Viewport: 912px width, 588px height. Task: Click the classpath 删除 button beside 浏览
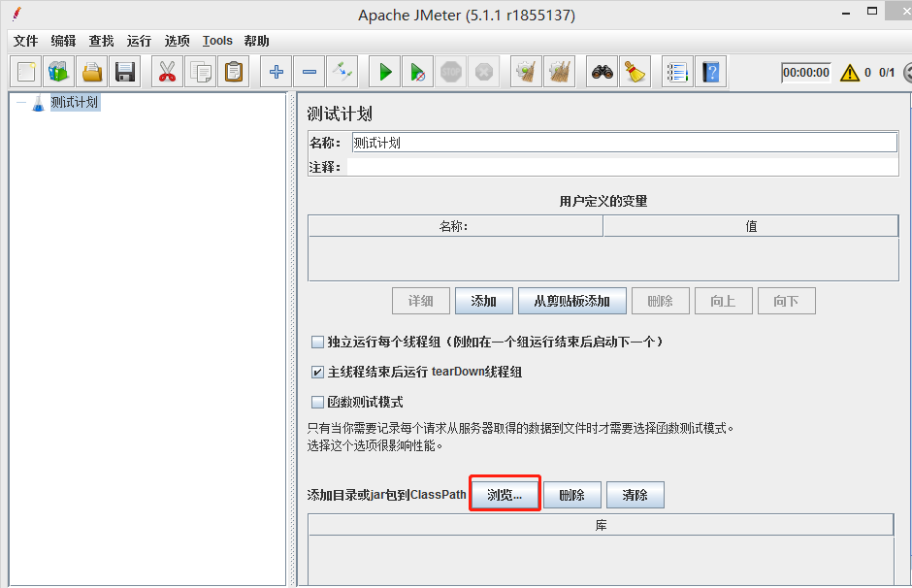[x=572, y=495]
